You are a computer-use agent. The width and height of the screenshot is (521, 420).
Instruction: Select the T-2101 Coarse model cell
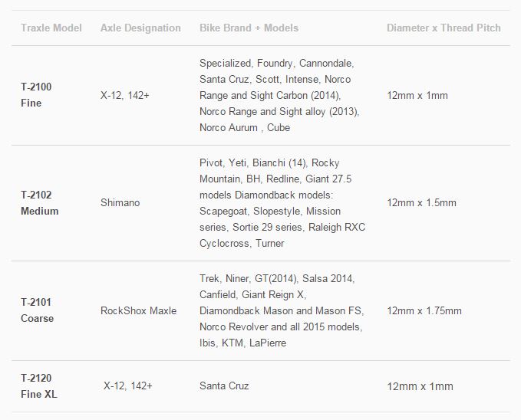coord(37,310)
